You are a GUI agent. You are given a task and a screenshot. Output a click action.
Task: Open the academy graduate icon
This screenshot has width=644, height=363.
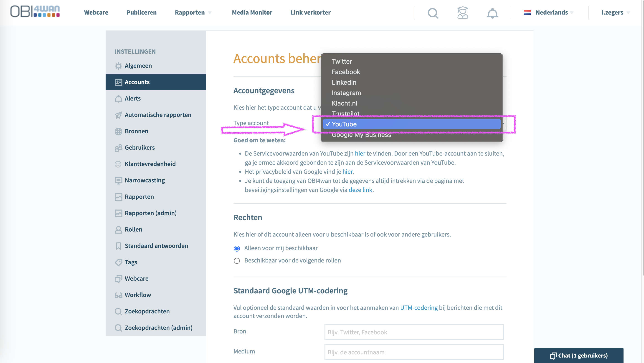[462, 13]
